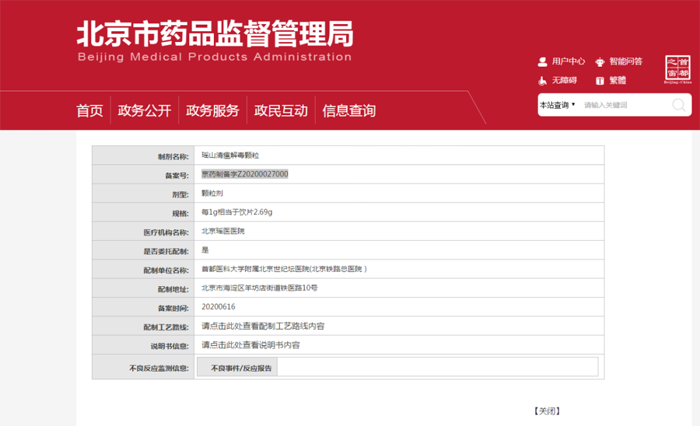Image resolution: width=700 pixels, height=426 pixels.
Task: Click the 用户中心 user icon
Action: point(542,61)
